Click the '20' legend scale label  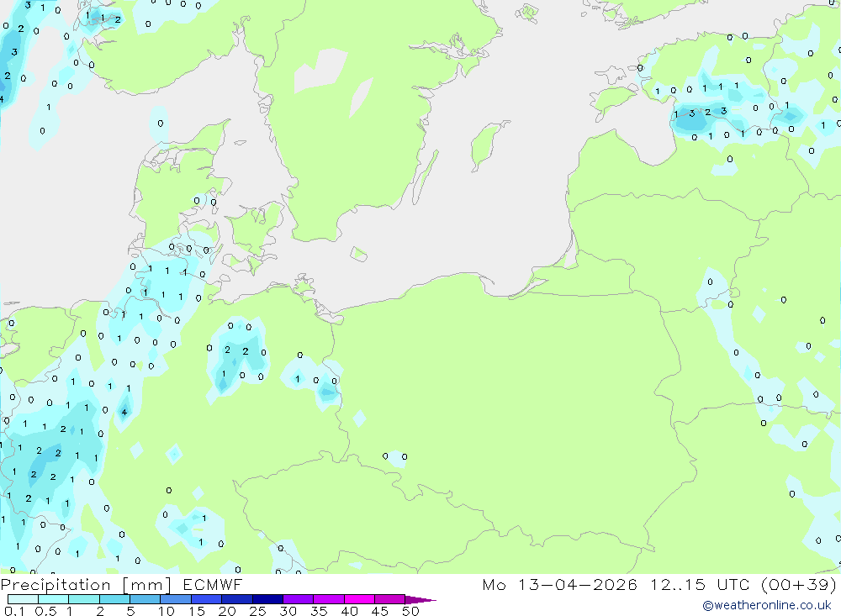pos(227,611)
